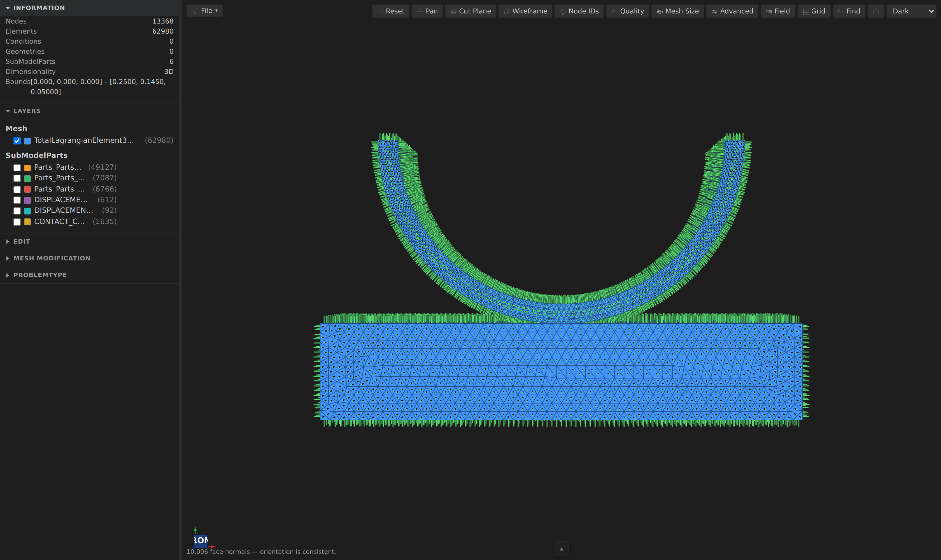This screenshot has width=941, height=560.
Task: Activate the Pan tool
Action: click(427, 11)
